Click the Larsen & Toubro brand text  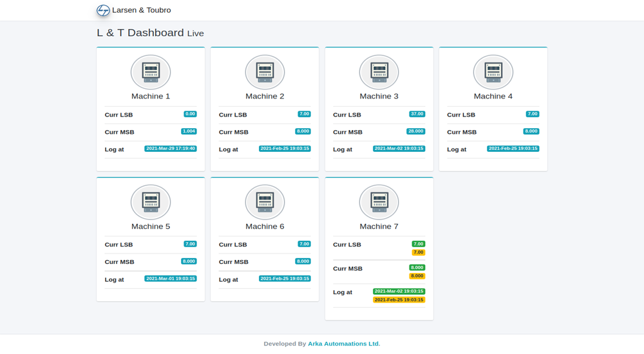click(x=141, y=10)
